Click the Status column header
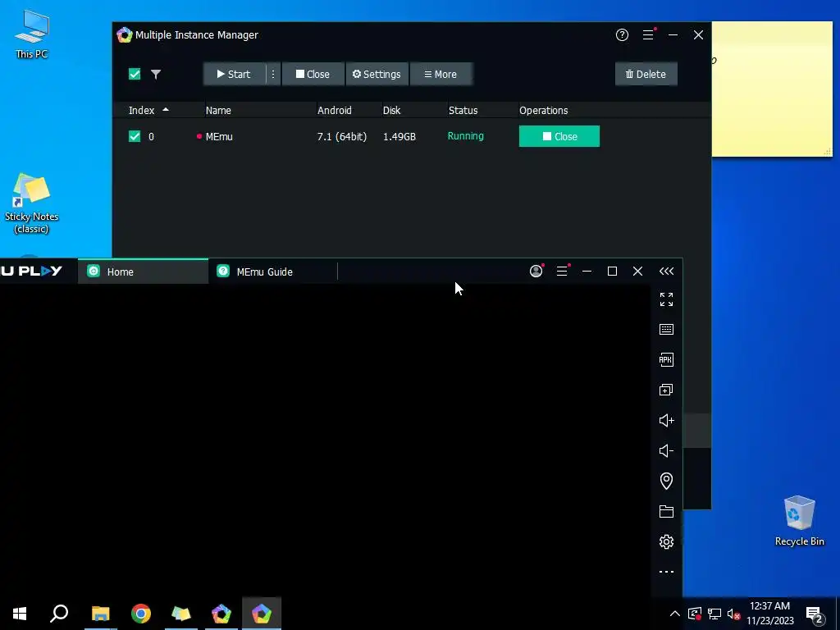This screenshot has height=630, width=840. point(463,111)
